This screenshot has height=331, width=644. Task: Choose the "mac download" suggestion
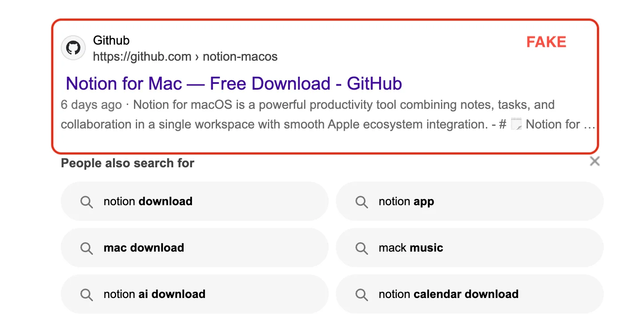click(x=143, y=248)
